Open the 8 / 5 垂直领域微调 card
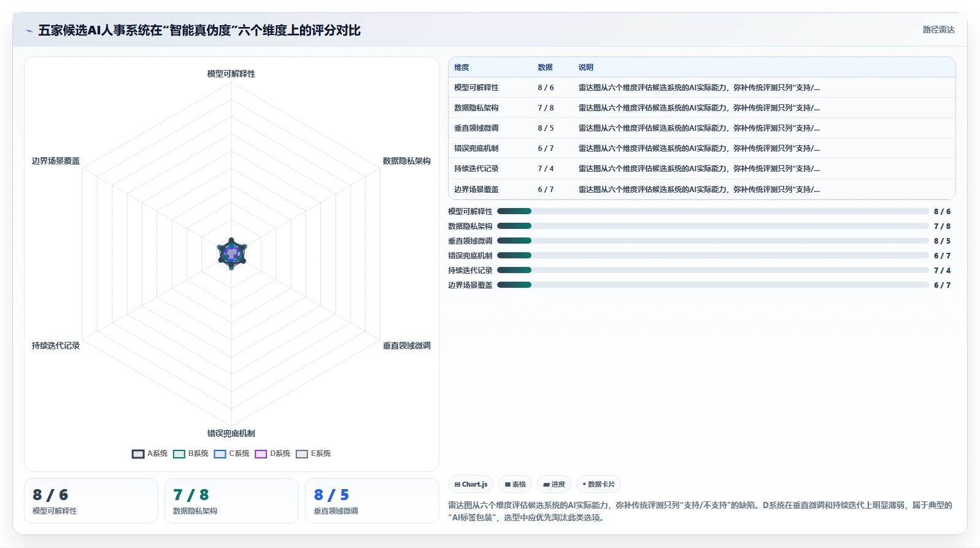Image resolution: width=980 pixels, height=548 pixels. pos(372,501)
